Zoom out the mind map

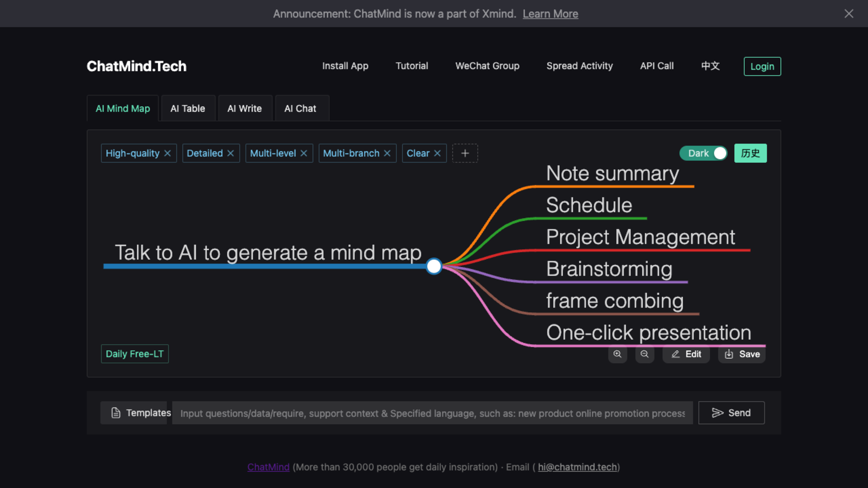click(x=645, y=354)
